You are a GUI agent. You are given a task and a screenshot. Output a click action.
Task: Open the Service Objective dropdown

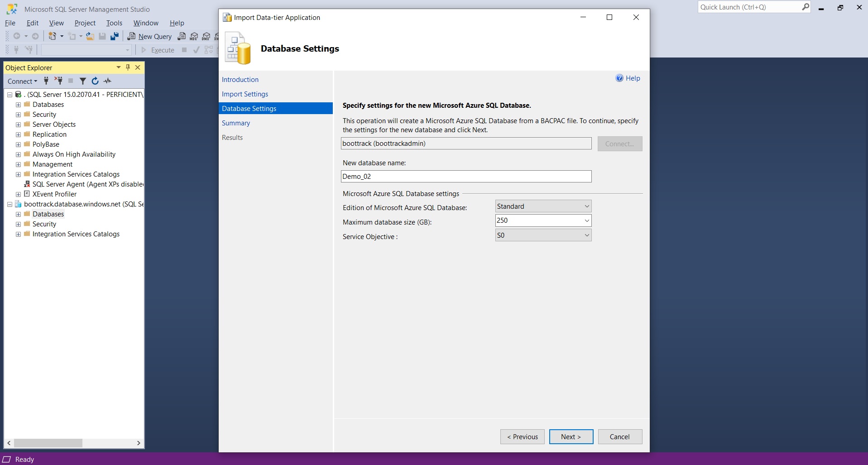543,235
